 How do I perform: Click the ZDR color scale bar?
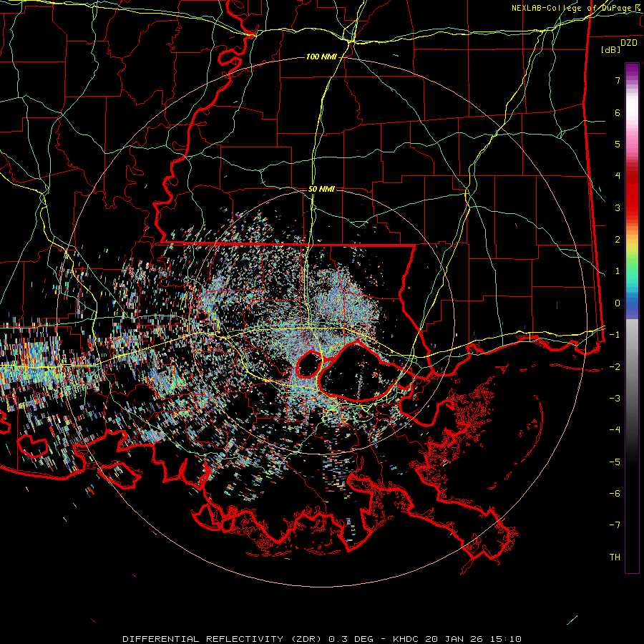click(632, 318)
